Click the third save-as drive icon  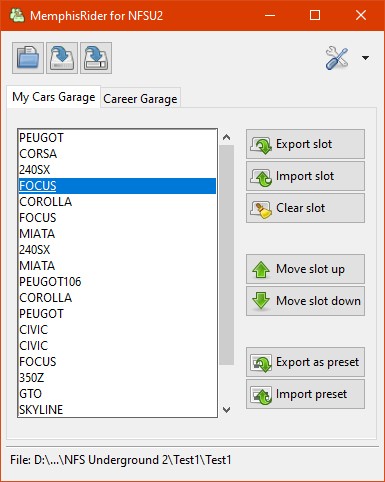click(96, 58)
